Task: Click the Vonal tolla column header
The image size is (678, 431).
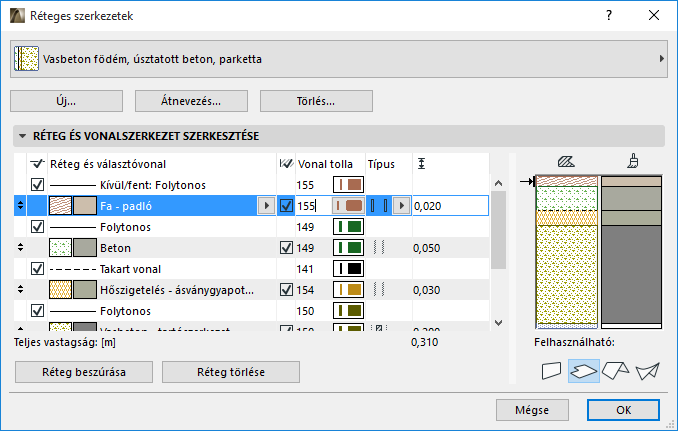Action: [325, 164]
